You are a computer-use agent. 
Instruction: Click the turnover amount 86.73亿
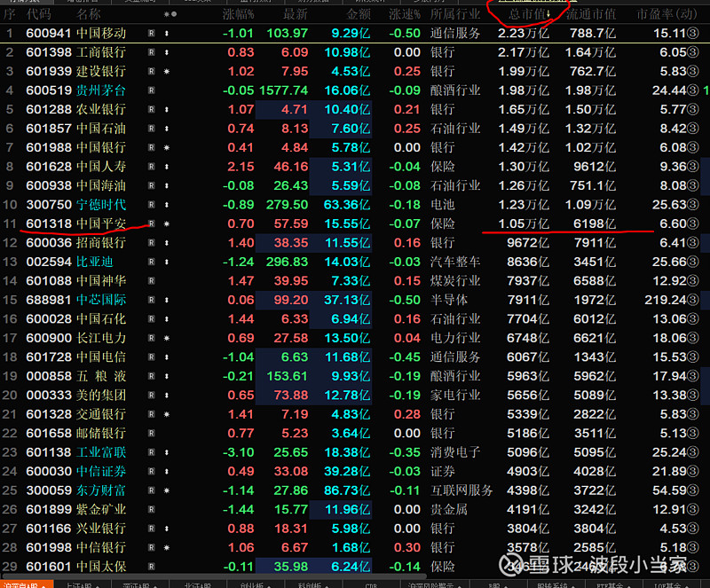347,490
